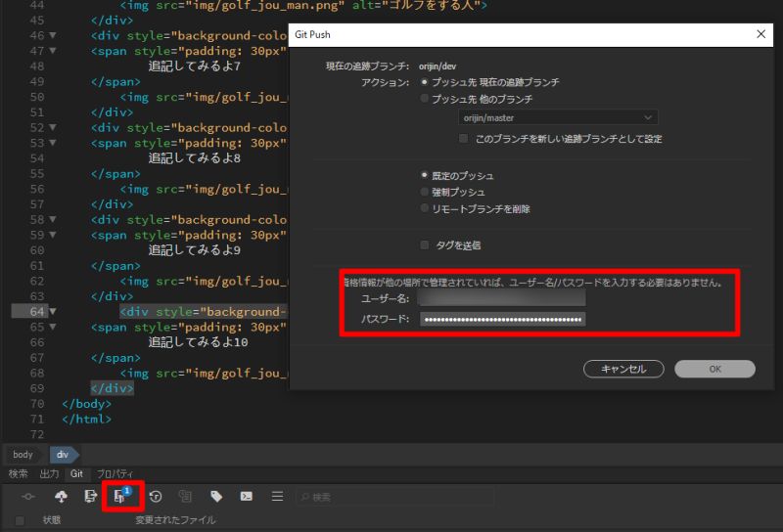Collapse code fold at line 46
This screenshot has width=783, height=532.
(x=53, y=35)
